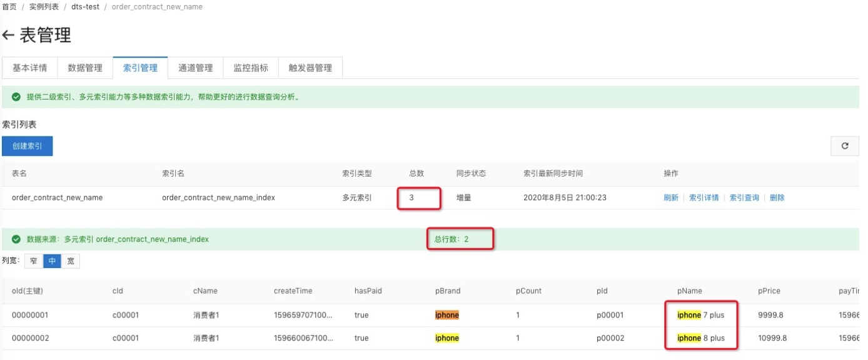Click pName cell iphone 7 plus
This screenshot has width=868, height=360.
coord(700,316)
